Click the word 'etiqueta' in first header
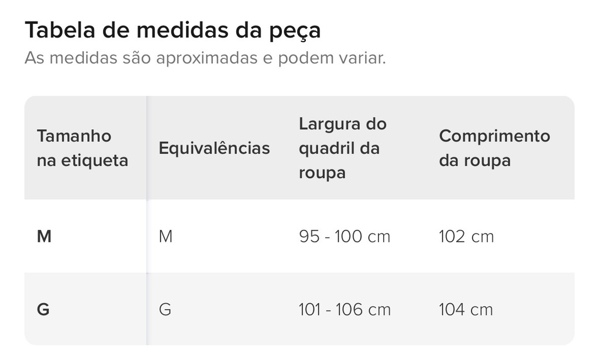Viewport: 599px width, 364px height. click(x=95, y=161)
